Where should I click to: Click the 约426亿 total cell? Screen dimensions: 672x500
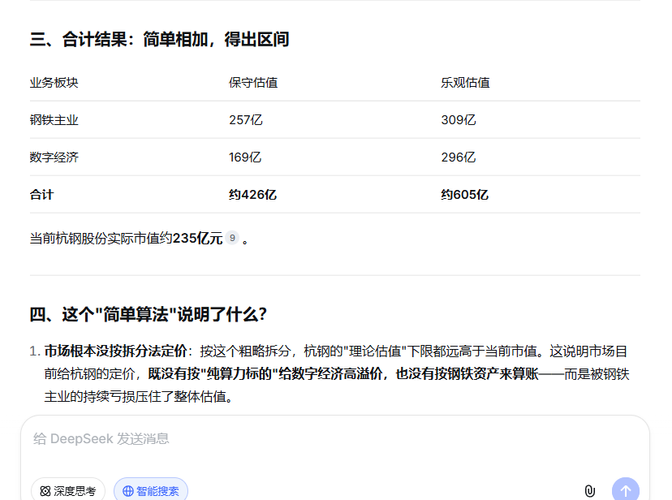click(x=253, y=195)
